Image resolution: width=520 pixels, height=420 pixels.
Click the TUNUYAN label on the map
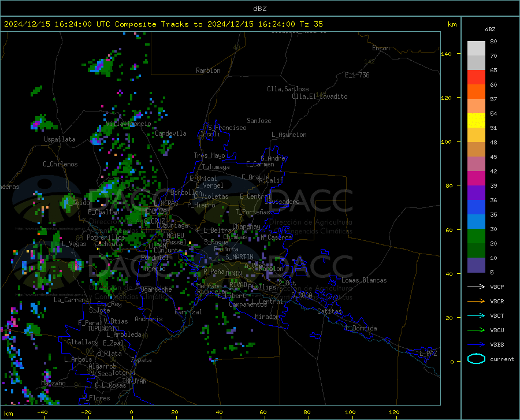click(134, 381)
